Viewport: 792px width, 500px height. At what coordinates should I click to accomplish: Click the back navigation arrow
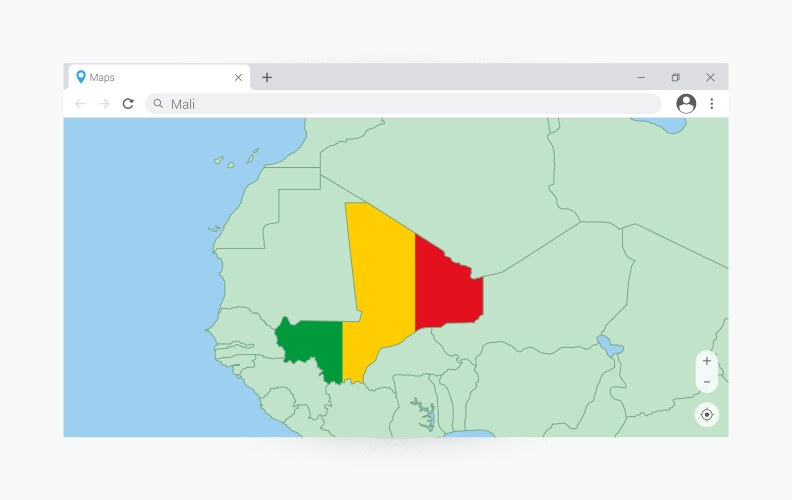click(x=80, y=104)
